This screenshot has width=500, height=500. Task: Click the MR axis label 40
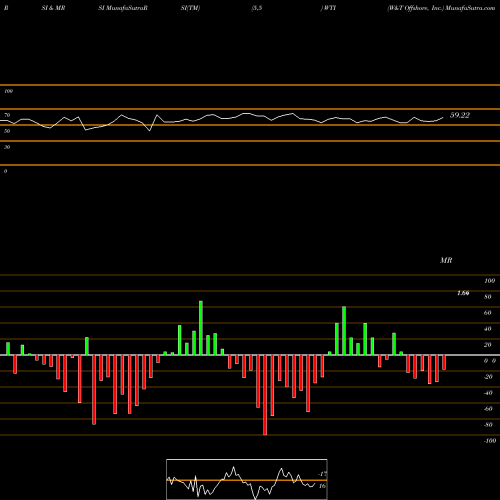[x=488, y=329]
